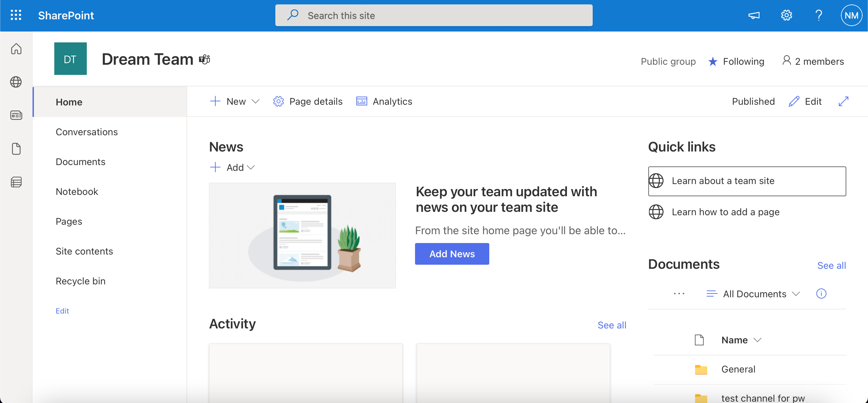Viewport: 868px width, 403px height.
Task: Select the Home icon in the left rail
Action: tap(16, 48)
